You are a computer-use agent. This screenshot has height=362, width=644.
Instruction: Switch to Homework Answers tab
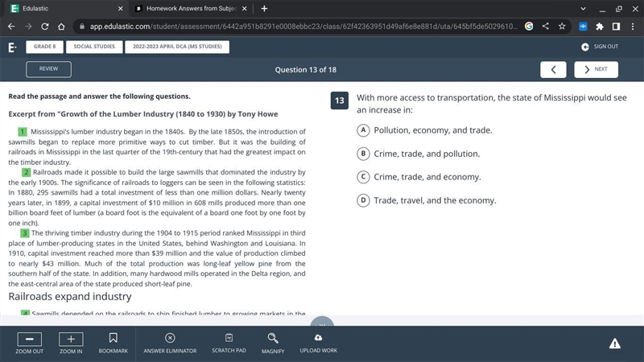point(191,8)
